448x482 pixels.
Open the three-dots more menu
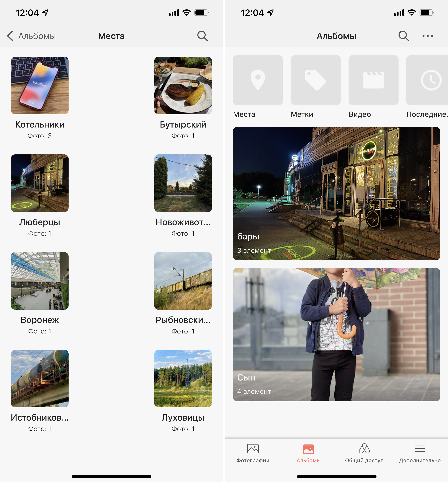tap(427, 36)
